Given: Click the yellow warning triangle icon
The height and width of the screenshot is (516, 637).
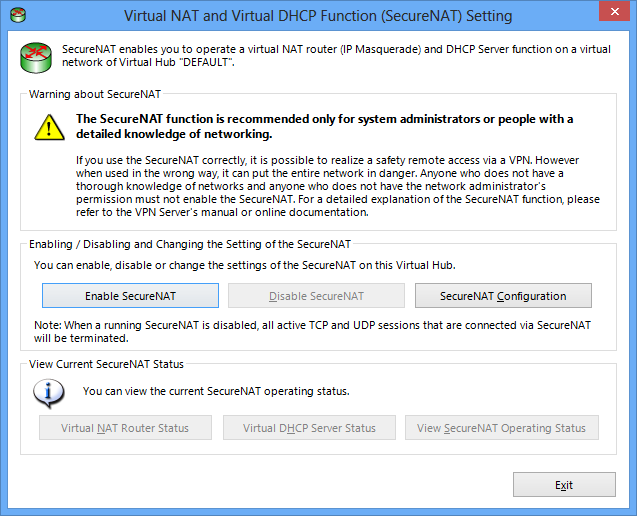Looking at the screenshot, I should tap(49, 127).
